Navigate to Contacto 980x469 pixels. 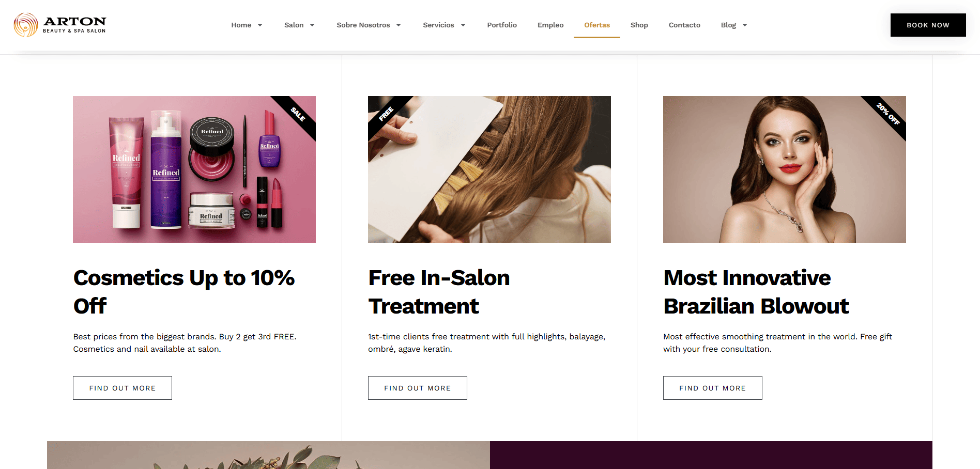click(684, 25)
